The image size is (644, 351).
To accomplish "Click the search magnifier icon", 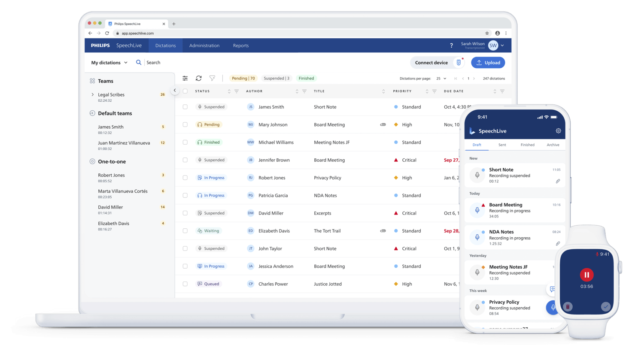I will pyautogui.click(x=139, y=63).
